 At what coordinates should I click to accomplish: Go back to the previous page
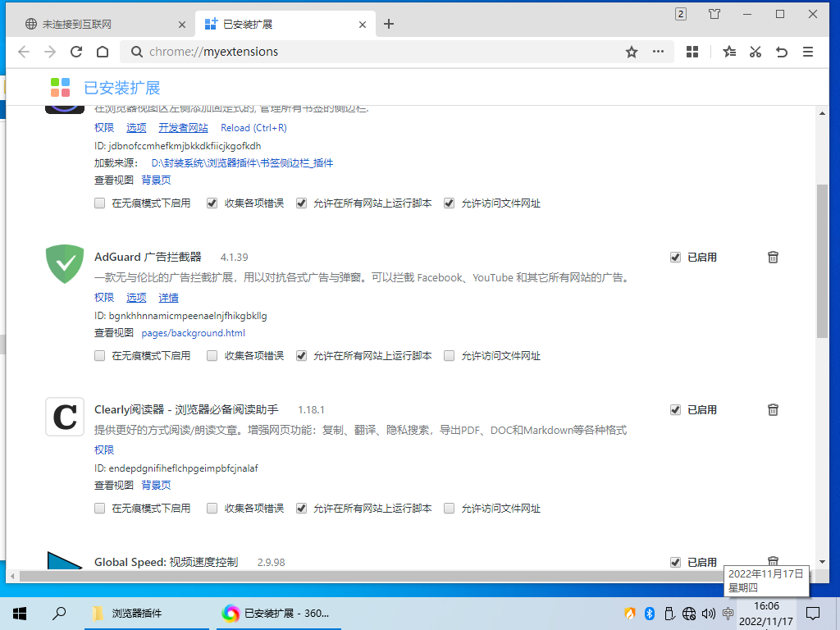pyautogui.click(x=24, y=52)
